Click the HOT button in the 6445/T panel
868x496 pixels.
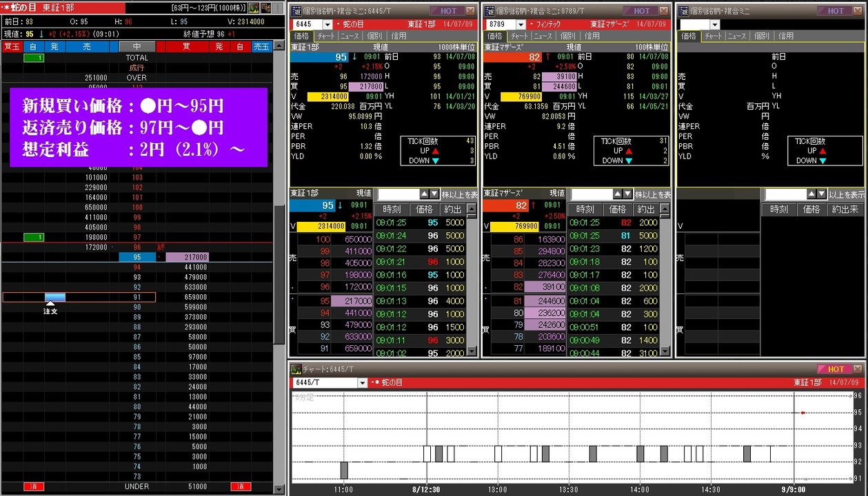point(447,11)
